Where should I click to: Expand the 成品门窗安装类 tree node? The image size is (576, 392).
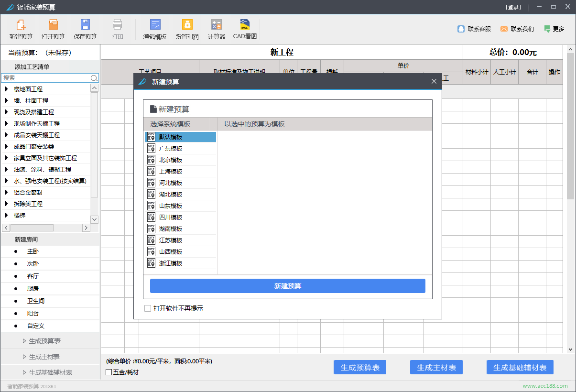point(7,146)
